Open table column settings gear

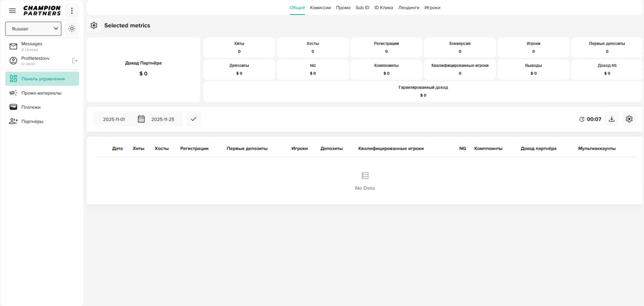[x=629, y=119]
